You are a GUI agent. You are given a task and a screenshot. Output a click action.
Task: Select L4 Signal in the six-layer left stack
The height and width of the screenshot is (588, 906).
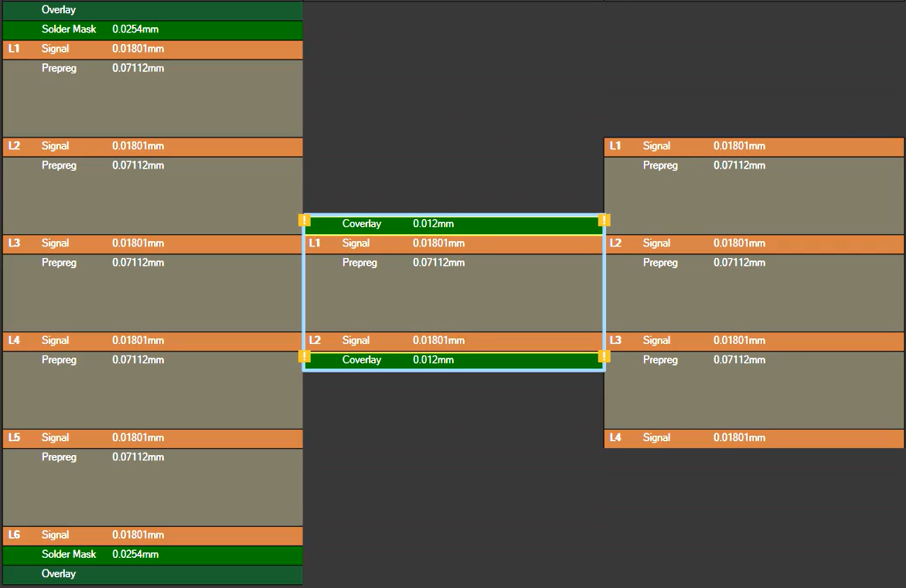(152, 341)
